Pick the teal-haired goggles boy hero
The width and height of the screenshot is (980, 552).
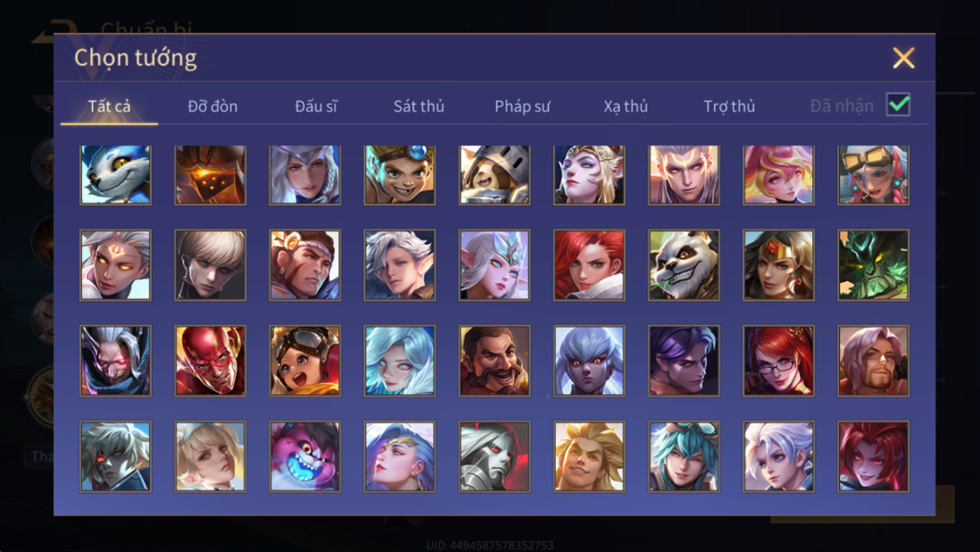(x=684, y=456)
